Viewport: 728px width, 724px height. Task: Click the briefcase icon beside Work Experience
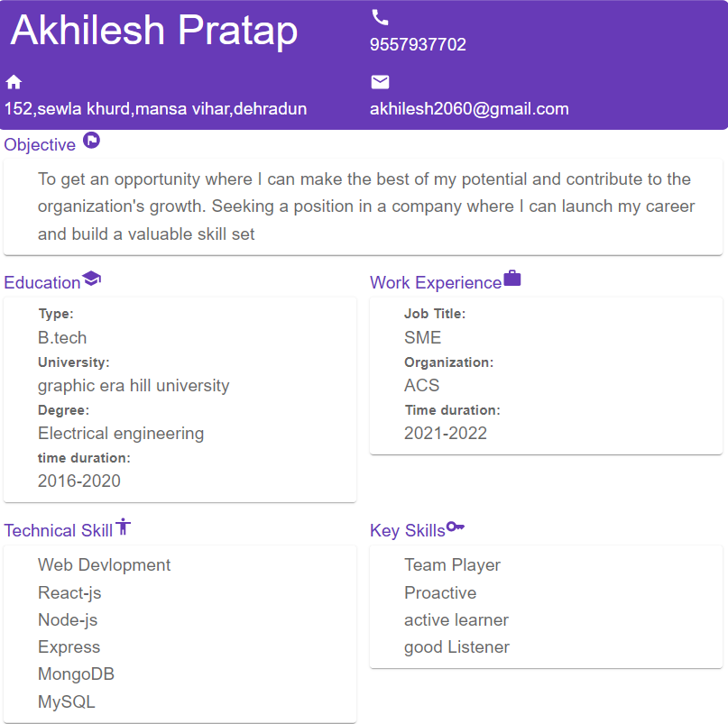[512, 278]
